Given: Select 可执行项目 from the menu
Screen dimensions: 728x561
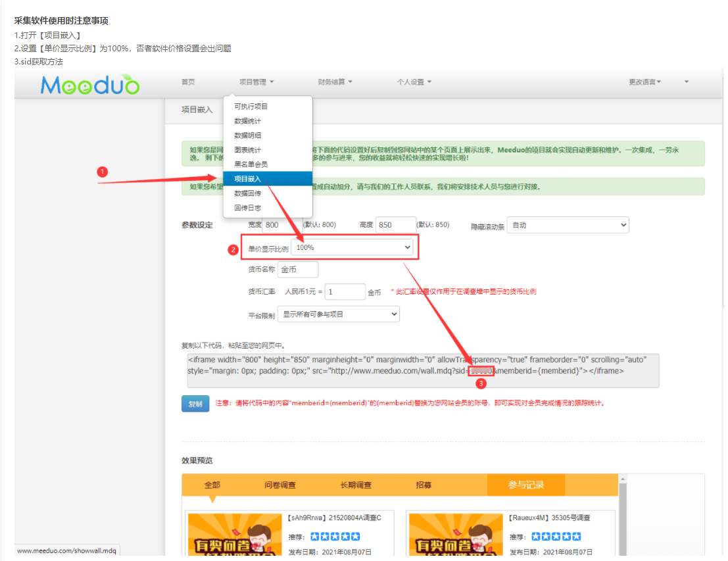Looking at the screenshot, I should (x=268, y=107).
